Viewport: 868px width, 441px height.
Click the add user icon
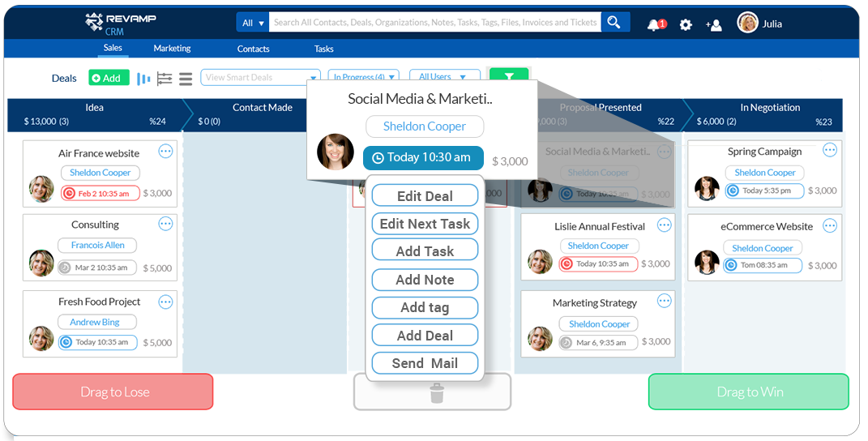713,24
